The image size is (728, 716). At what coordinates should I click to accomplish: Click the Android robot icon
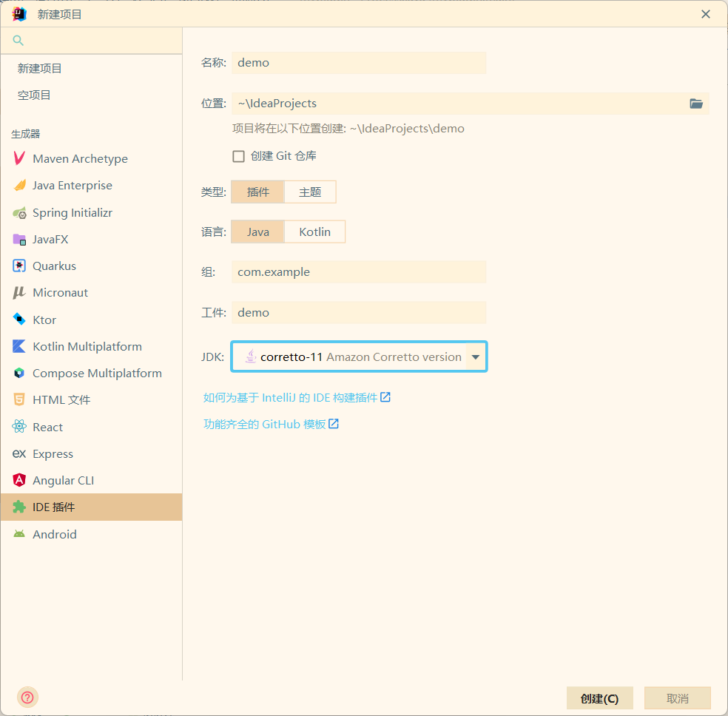(19, 533)
